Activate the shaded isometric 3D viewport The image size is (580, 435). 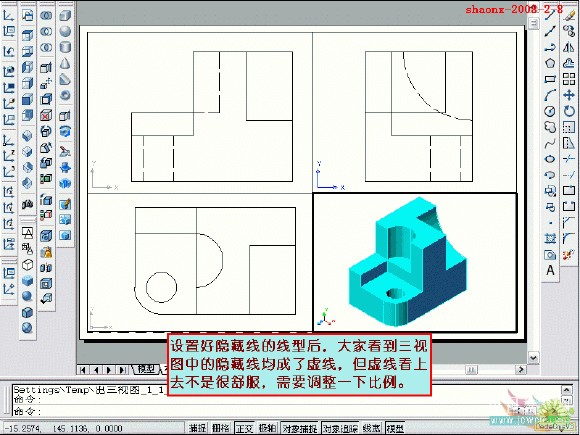(x=415, y=262)
